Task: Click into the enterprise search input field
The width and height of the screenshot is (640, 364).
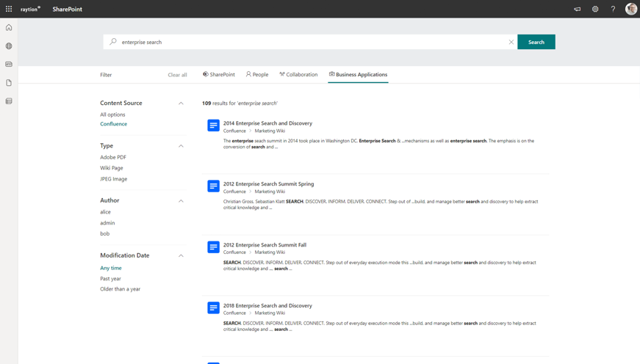Action: click(x=310, y=42)
